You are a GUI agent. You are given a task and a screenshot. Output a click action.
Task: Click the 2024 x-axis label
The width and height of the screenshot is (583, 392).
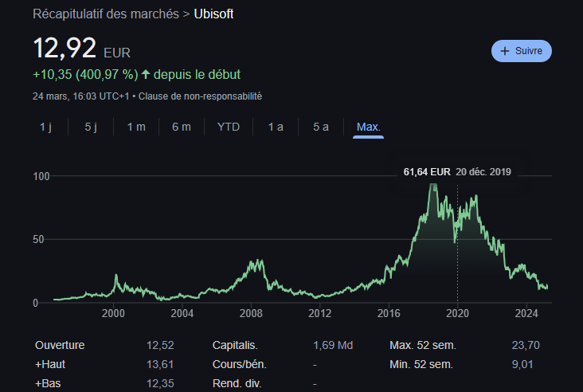pyautogui.click(x=526, y=314)
